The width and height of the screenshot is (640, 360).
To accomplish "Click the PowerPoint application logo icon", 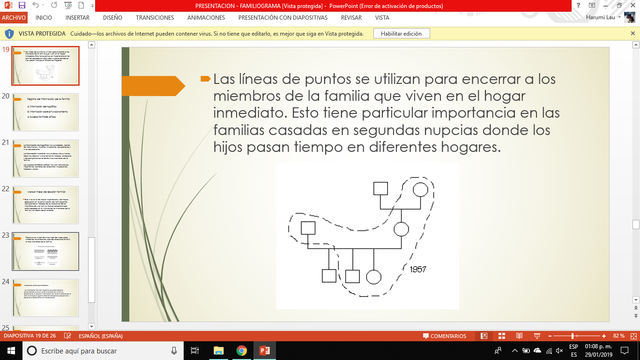I will (x=8, y=5).
